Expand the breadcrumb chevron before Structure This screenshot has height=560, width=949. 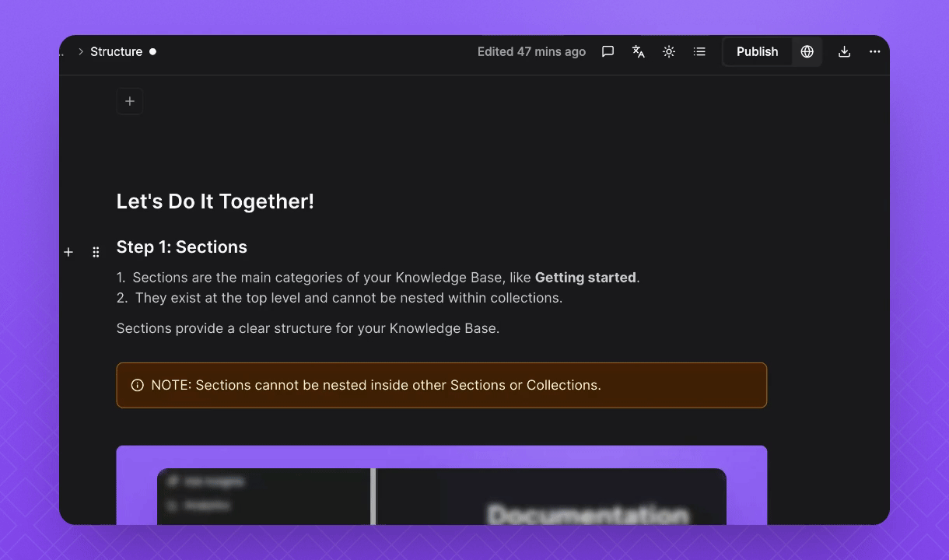(x=81, y=51)
